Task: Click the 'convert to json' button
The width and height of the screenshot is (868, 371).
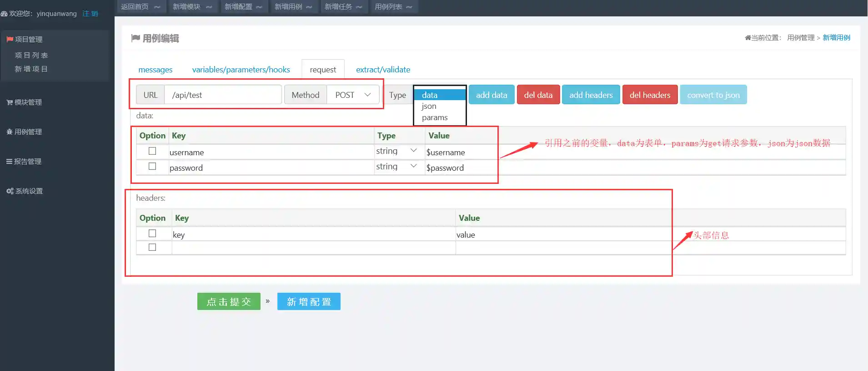Action: [713, 95]
